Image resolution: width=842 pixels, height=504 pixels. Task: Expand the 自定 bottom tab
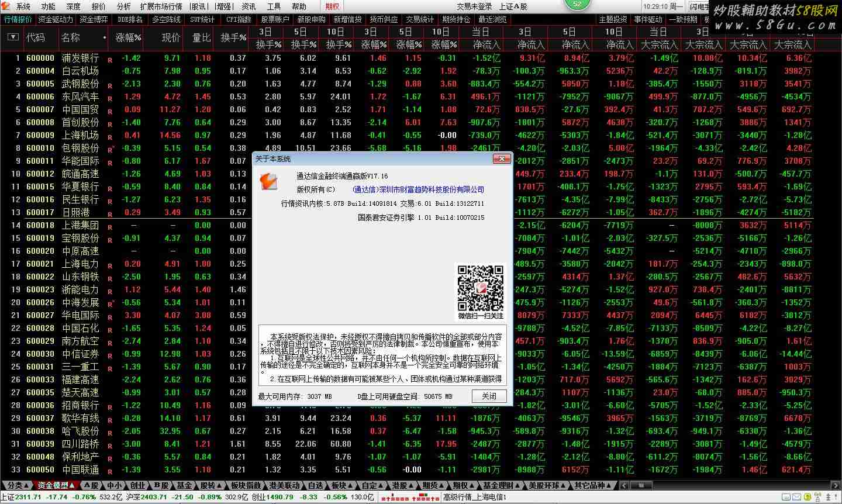pos(371,485)
